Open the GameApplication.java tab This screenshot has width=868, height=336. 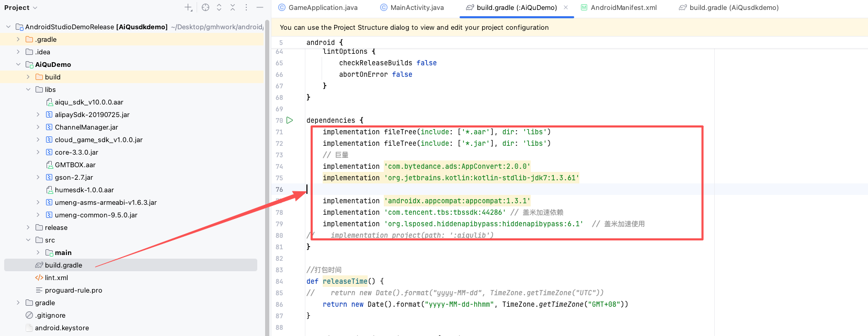click(323, 8)
